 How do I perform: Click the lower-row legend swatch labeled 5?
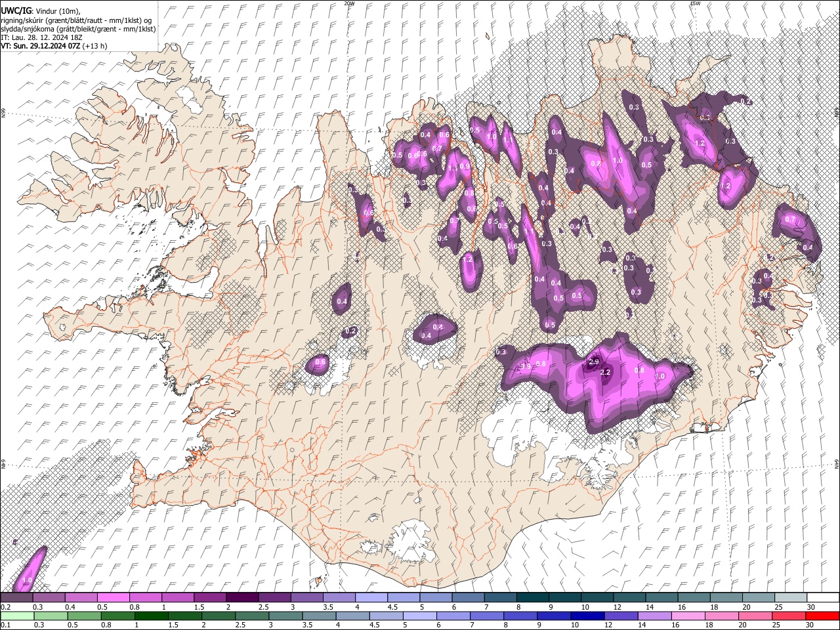419,616
